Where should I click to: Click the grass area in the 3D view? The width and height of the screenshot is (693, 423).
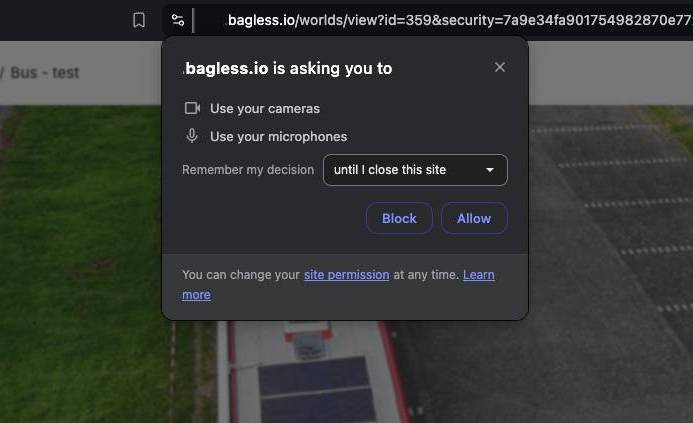click(x=80, y=250)
